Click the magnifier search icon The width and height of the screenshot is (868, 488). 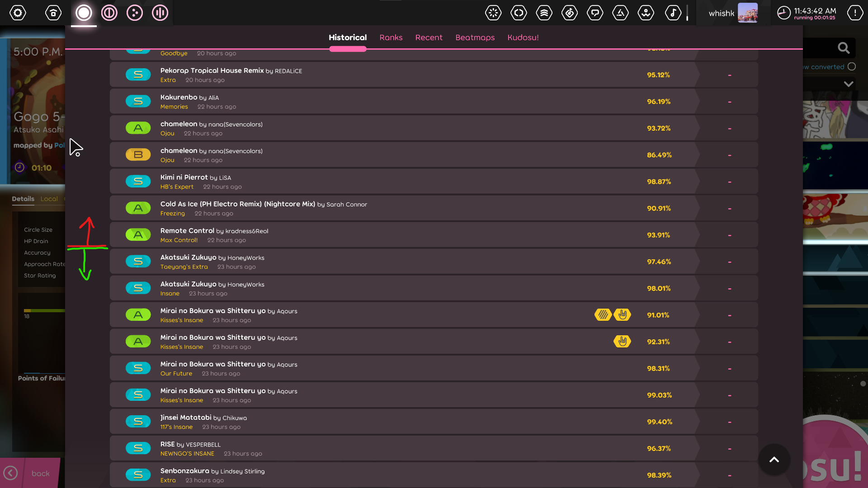pos(843,48)
